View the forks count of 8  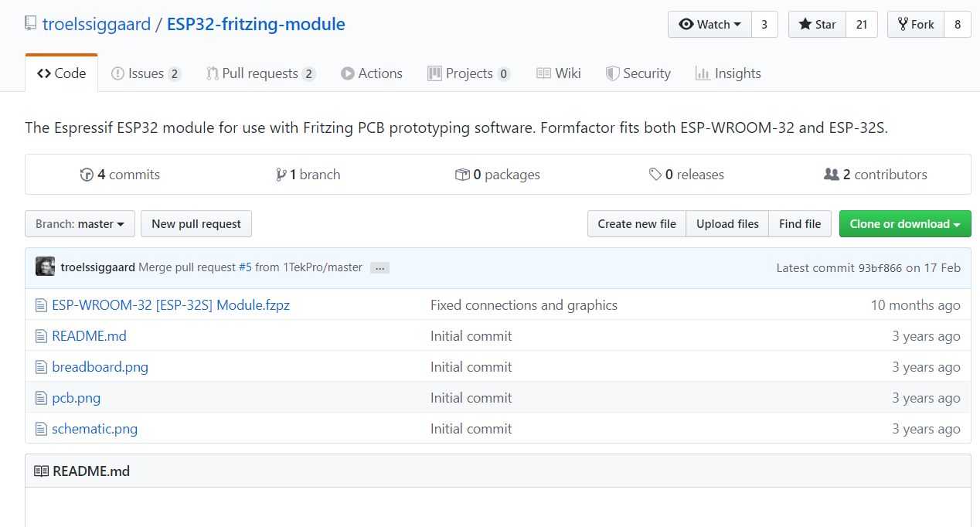click(958, 24)
